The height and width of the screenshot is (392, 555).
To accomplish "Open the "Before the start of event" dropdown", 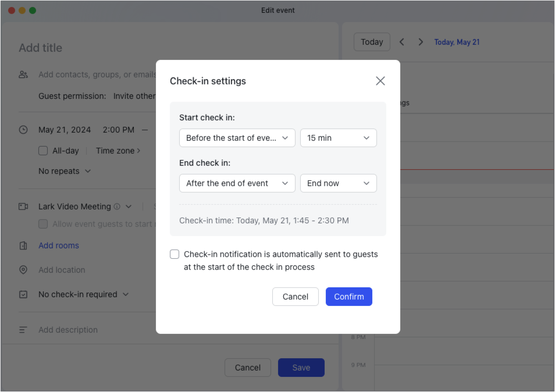I will (237, 138).
